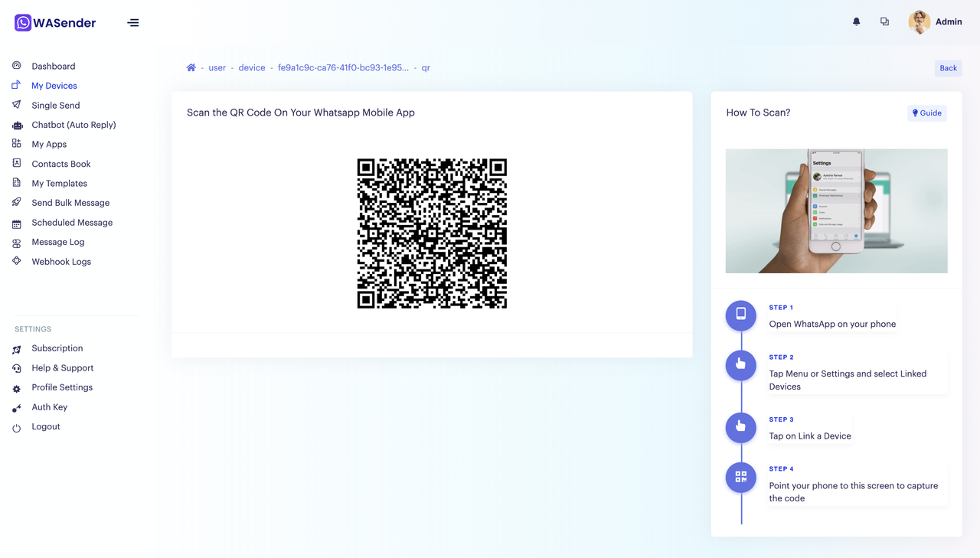Click the 'How To Scan?' heading
Image resolution: width=980 pixels, height=558 pixels.
tap(758, 113)
